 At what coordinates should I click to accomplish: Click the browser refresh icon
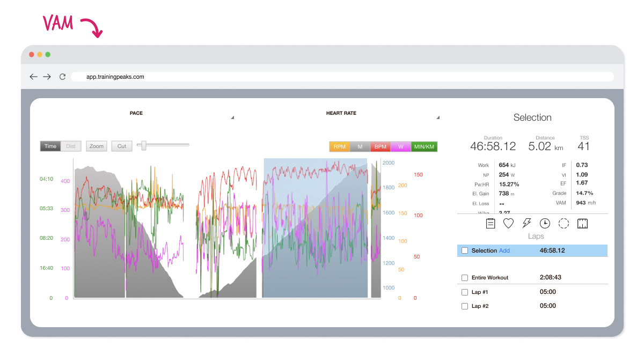coord(62,76)
